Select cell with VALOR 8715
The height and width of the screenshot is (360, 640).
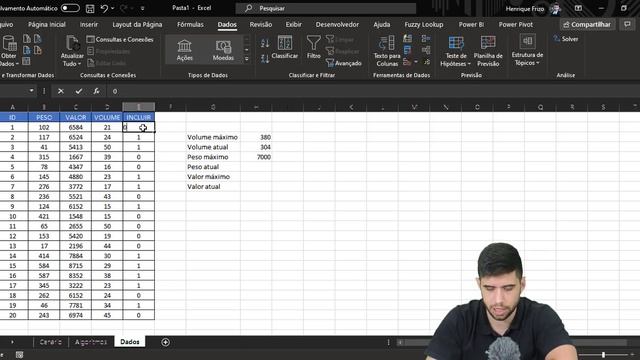click(76, 266)
